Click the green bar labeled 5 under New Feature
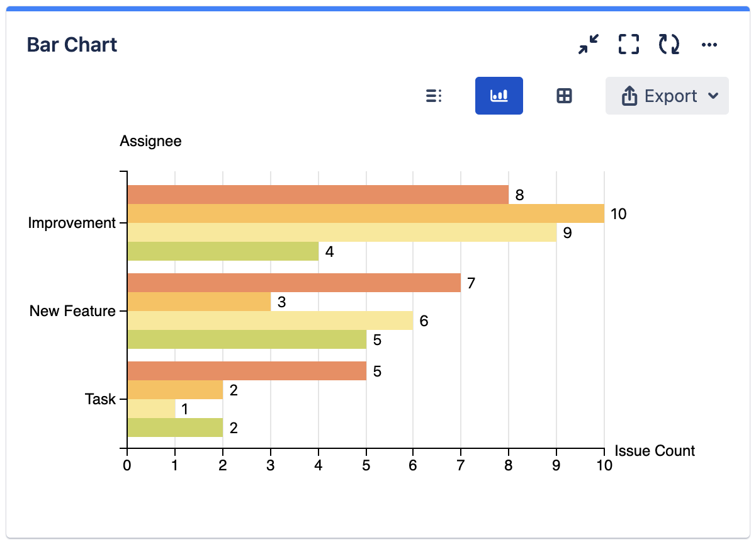The width and height of the screenshot is (756, 544). pos(245,339)
